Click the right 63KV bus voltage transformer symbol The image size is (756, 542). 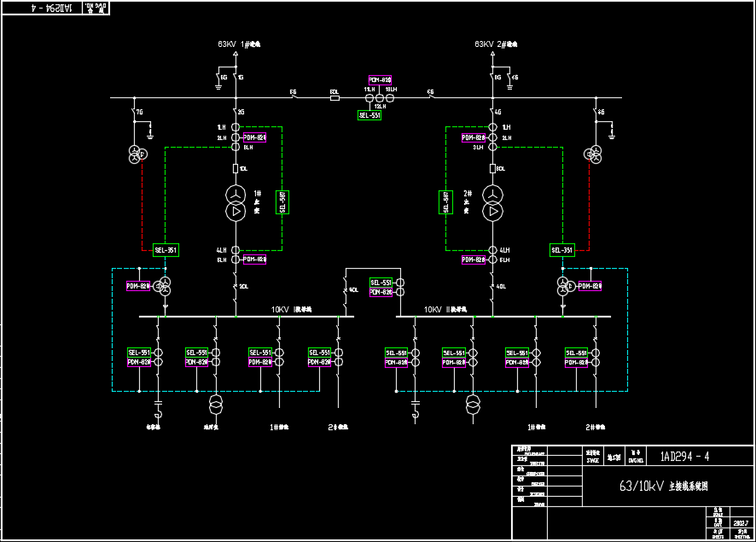point(593,154)
